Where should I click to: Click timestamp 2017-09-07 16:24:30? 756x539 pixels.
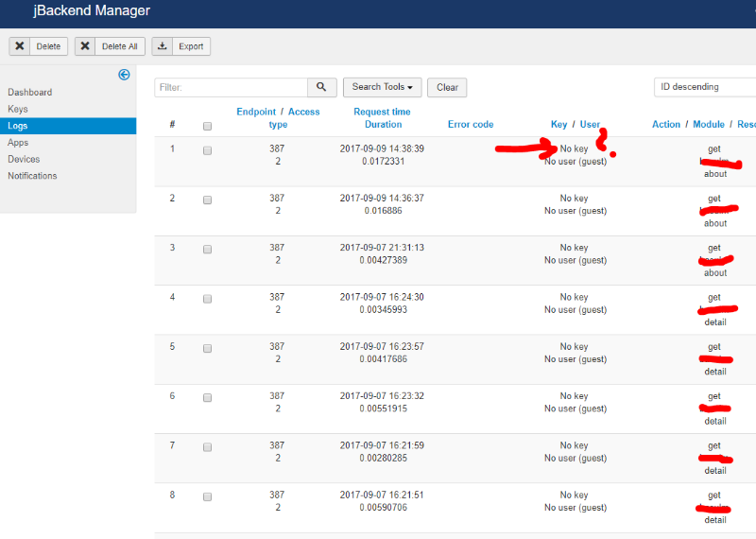coord(382,297)
